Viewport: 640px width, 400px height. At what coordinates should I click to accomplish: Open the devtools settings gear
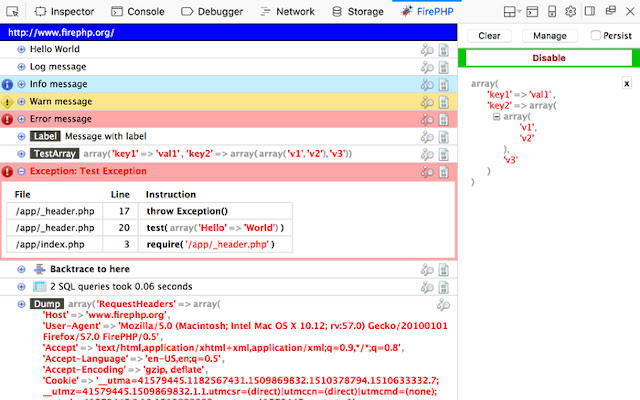pos(570,12)
